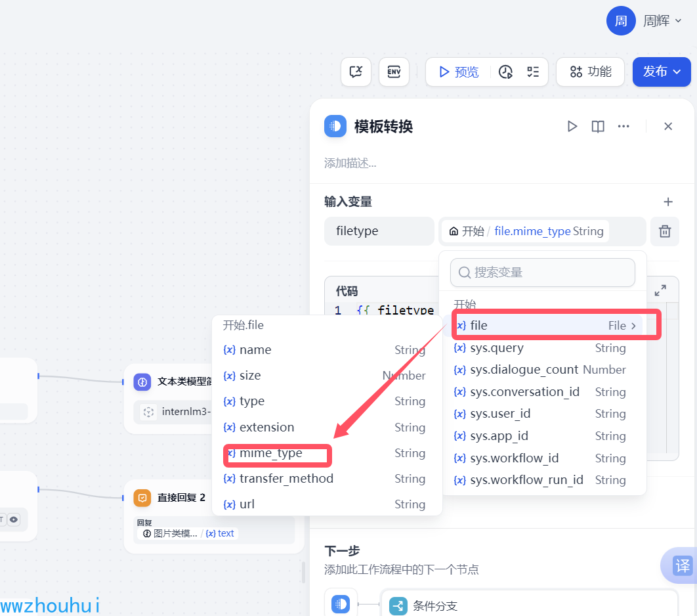697x616 pixels.
Task: Click the variable inspector icon in toolbar
Action: [356, 72]
